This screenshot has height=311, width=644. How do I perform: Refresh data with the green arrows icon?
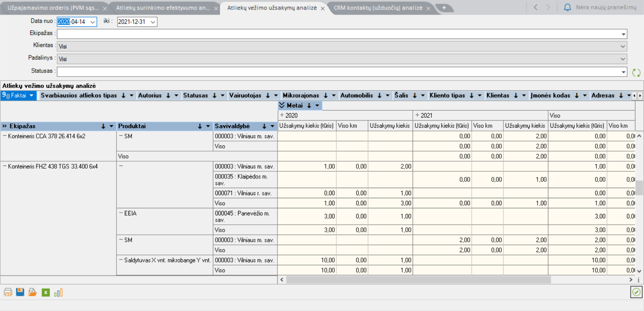pos(636,73)
